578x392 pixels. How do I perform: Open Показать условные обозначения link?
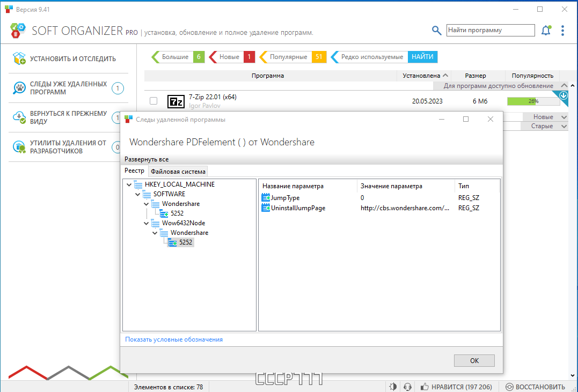(174, 339)
